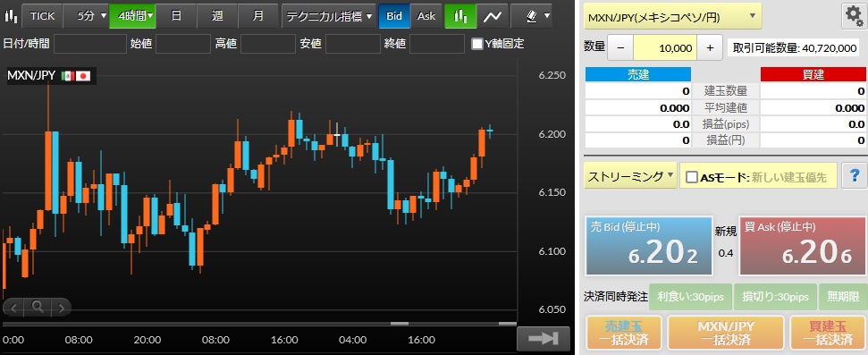868x355 pixels.
Task: Click the blue question mark help icon
Action: click(x=855, y=176)
